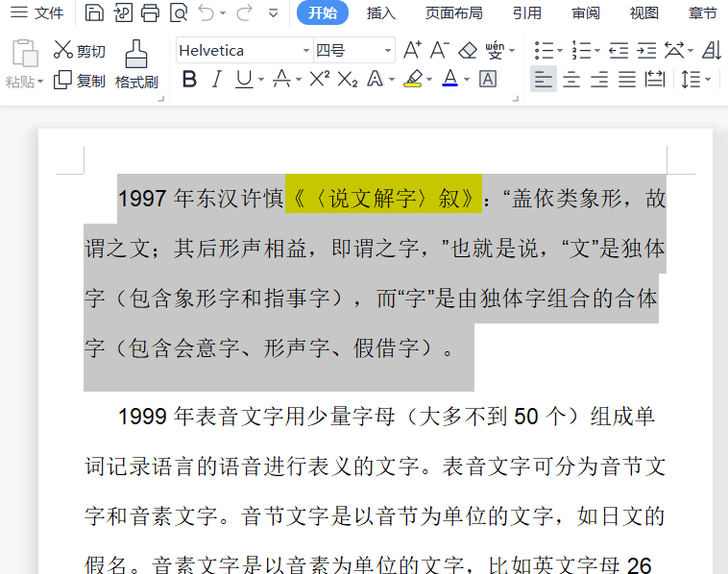Align text left
Image resolution: width=728 pixels, height=574 pixels.
click(x=544, y=80)
